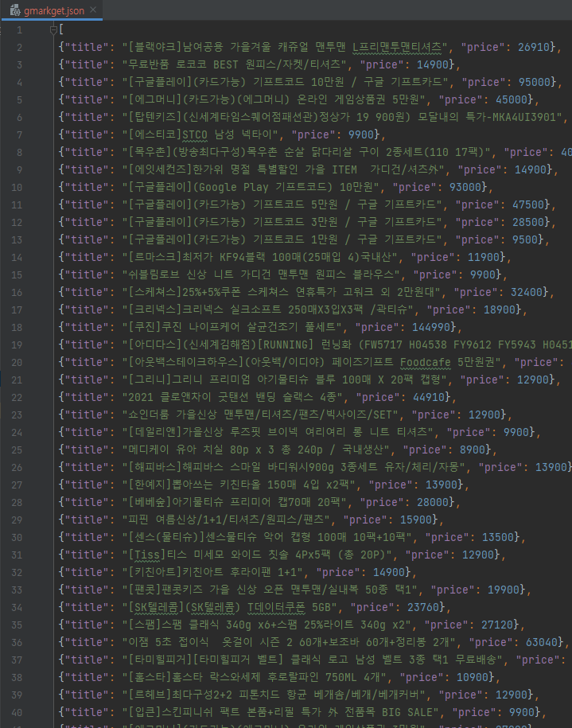This screenshot has height=728, width=572.
Task: Close the gmarkget.json tab
Action: (x=93, y=10)
